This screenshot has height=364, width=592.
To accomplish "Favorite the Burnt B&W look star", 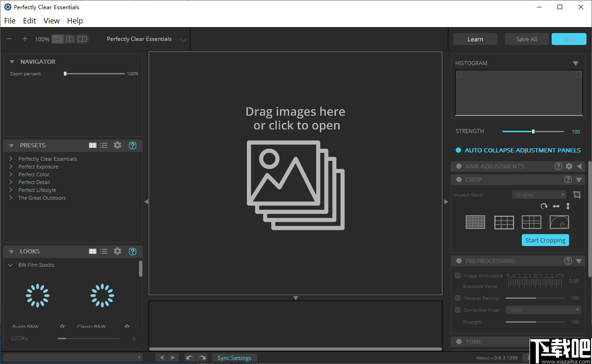I will (x=62, y=326).
